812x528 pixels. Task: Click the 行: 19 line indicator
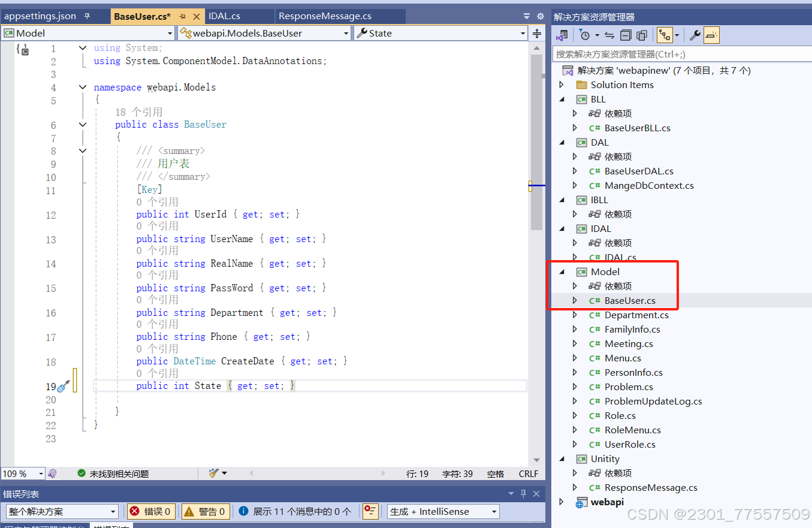pos(418,473)
